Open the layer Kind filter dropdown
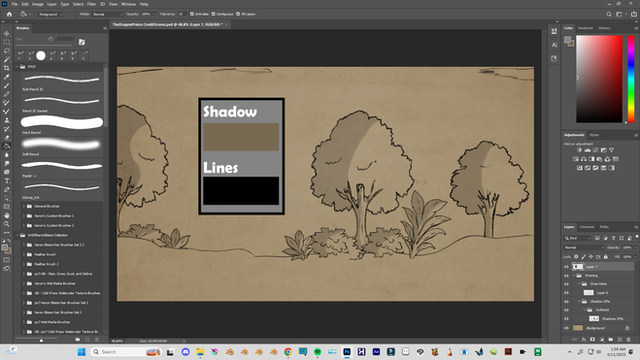Image resolution: width=640 pixels, height=360 pixels. click(x=577, y=238)
